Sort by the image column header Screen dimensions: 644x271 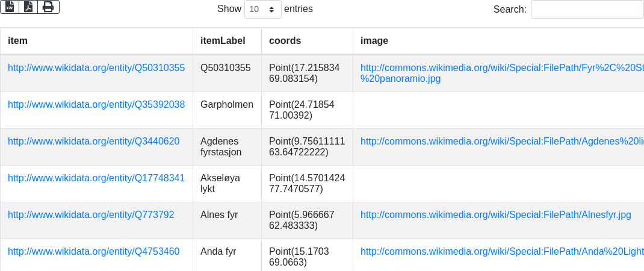point(498,41)
